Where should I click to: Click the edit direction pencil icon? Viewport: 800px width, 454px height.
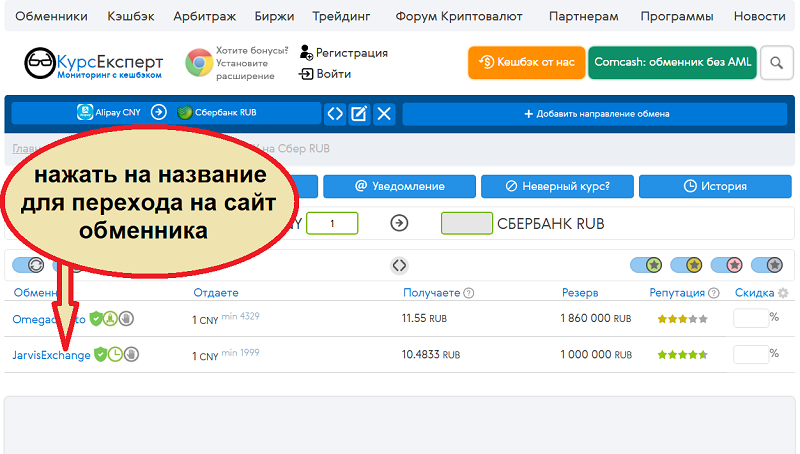tap(359, 114)
